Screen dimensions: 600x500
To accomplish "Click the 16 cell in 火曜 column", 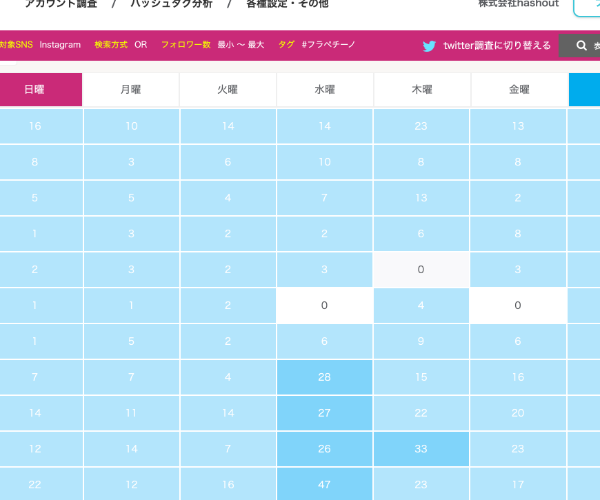I will tap(228, 484).
